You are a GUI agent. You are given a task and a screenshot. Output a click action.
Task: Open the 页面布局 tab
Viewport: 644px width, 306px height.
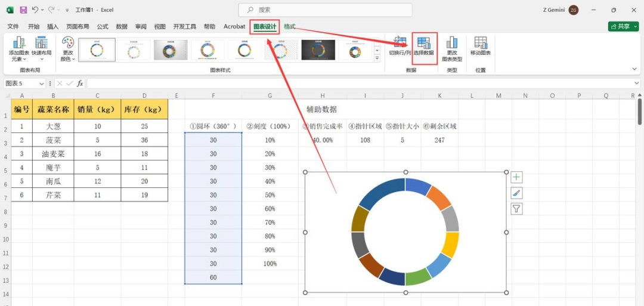point(78,26)
